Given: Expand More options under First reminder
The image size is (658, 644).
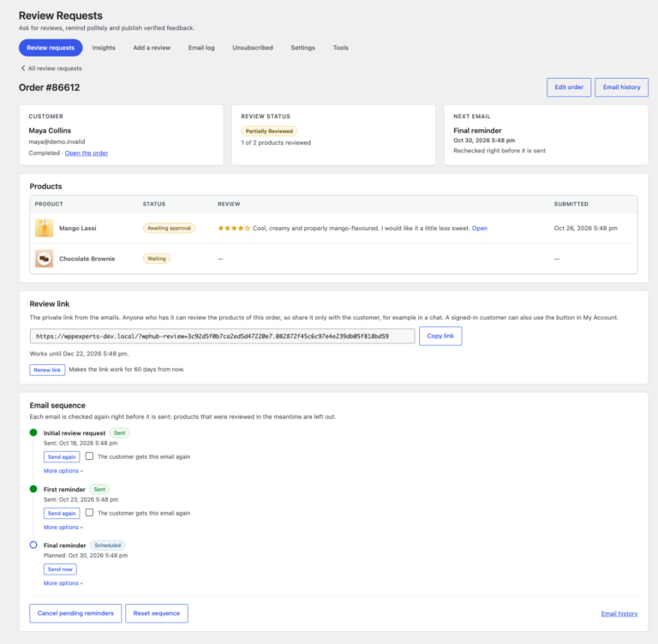Looking at the screenshot, I should (63, 527).
